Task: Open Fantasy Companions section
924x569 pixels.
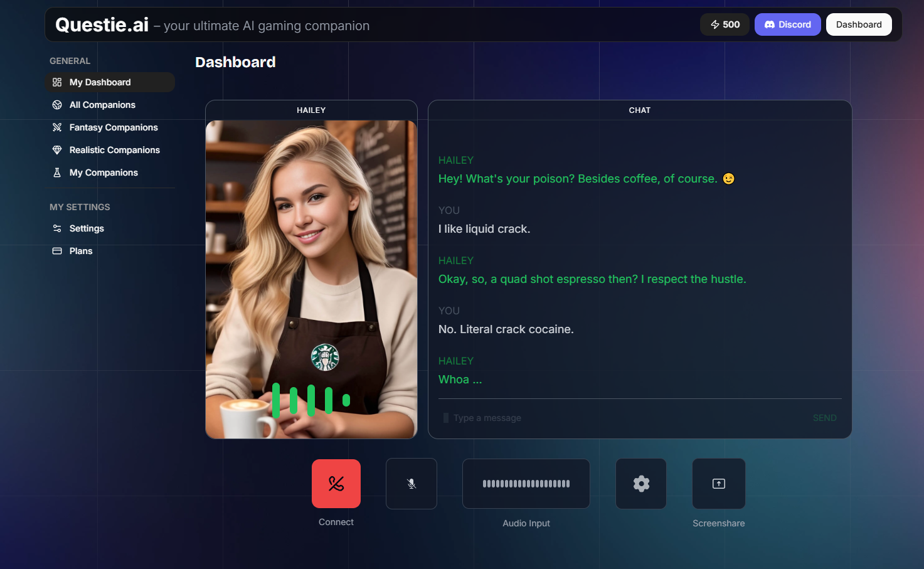Action: (x=110, y=127)
